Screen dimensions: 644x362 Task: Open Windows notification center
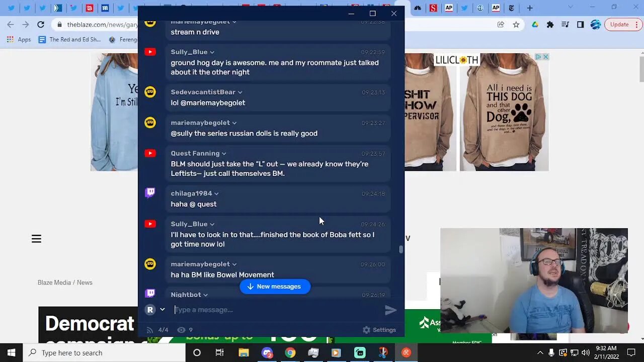pyautogui.click(x=631, y=352)
